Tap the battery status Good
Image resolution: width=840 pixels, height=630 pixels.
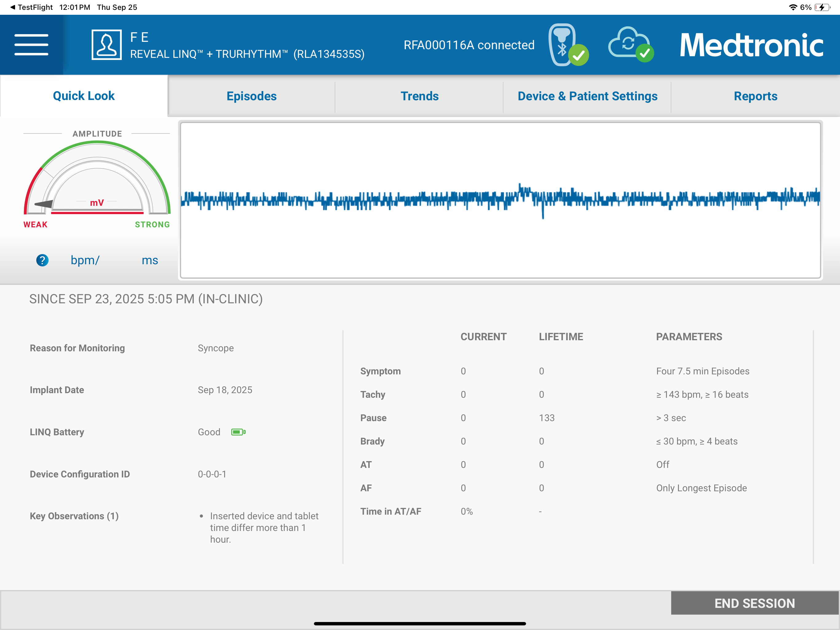209,432
